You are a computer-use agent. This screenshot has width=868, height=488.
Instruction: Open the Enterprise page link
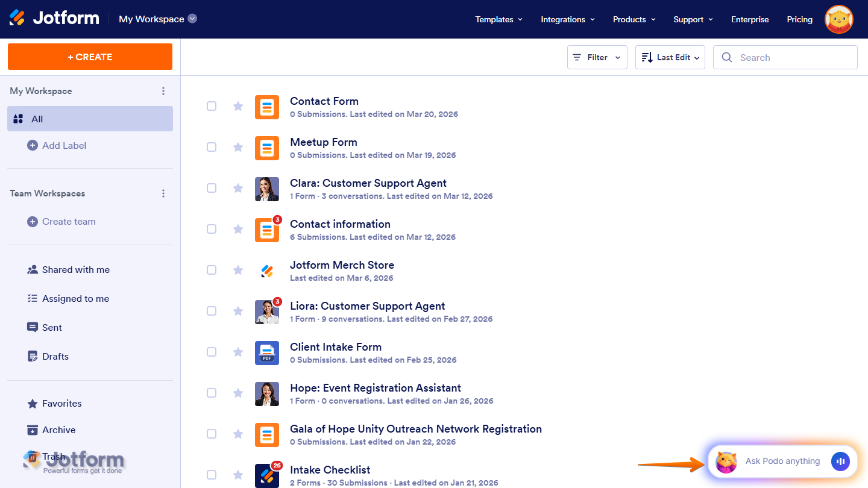coord(749,19)
